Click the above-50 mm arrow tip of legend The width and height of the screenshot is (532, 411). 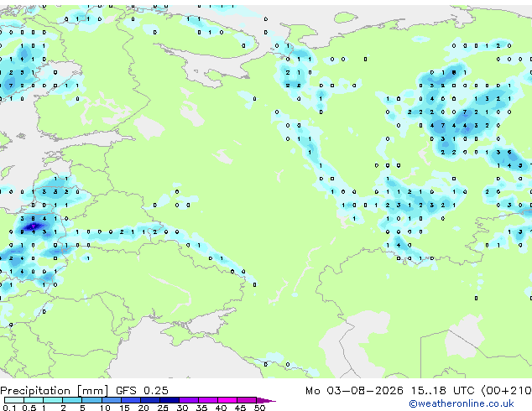(x=266, y=401)
